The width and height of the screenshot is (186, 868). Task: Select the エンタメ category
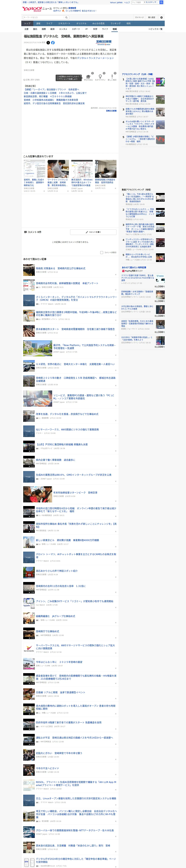point(63,29)
